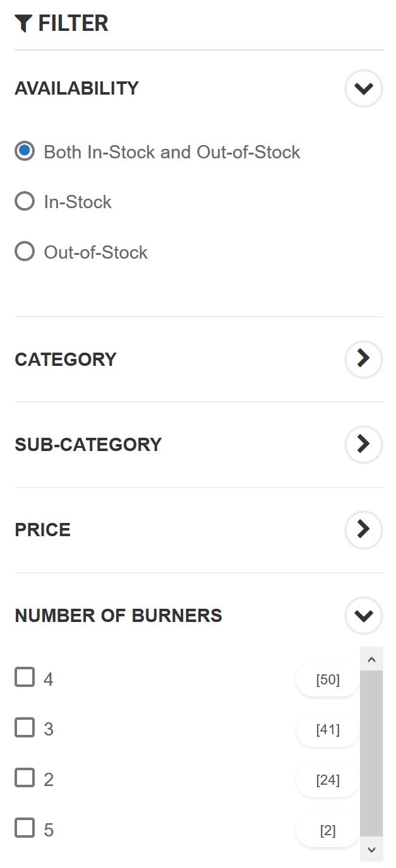Enable the 2 burners filter checkbox

[25, 778]
